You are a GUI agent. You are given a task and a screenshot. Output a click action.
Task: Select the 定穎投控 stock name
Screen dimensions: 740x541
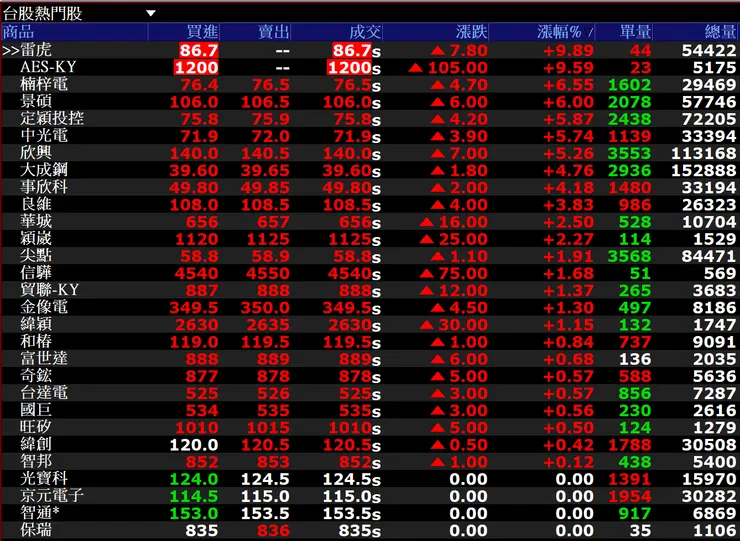pos(52,118)
